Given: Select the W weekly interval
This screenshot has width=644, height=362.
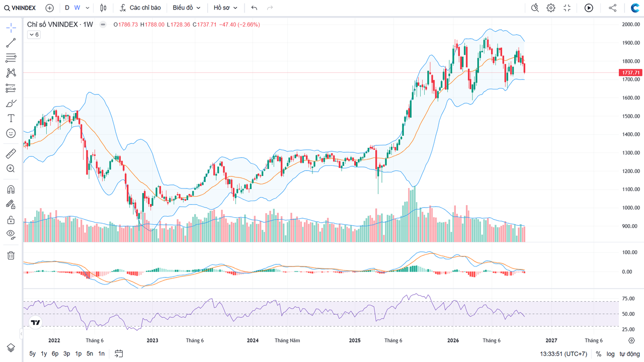Looking at the screenshot, I should pos(77,8).
